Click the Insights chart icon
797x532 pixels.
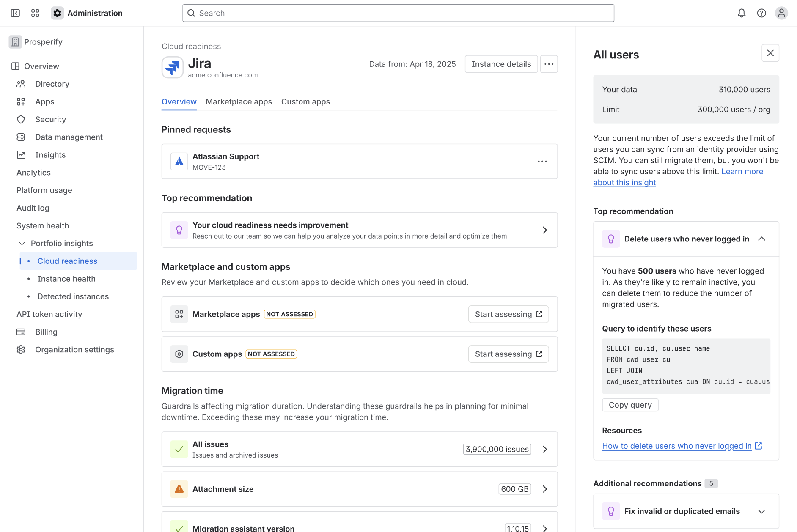coord(21,154)
